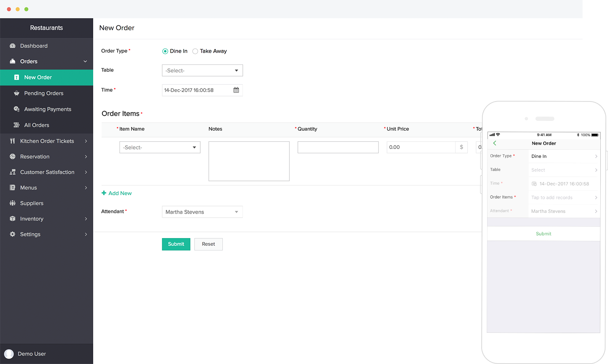Click the plus icon beside Add New
This screenshot has height=364, width=608.
(x=104, y=193)
